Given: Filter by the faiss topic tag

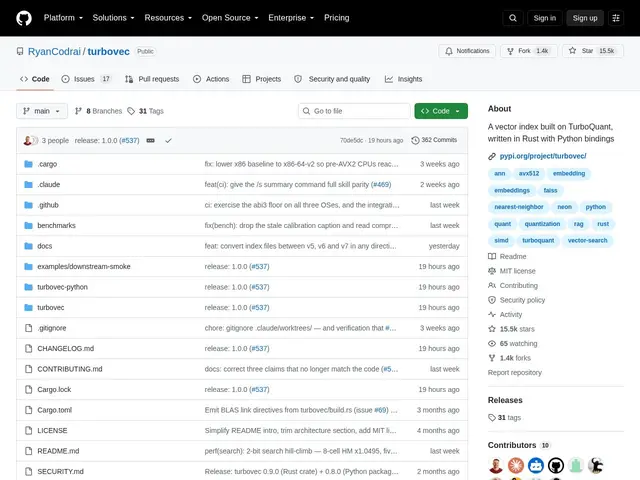Looking at the screenshot, I should 550,190.
